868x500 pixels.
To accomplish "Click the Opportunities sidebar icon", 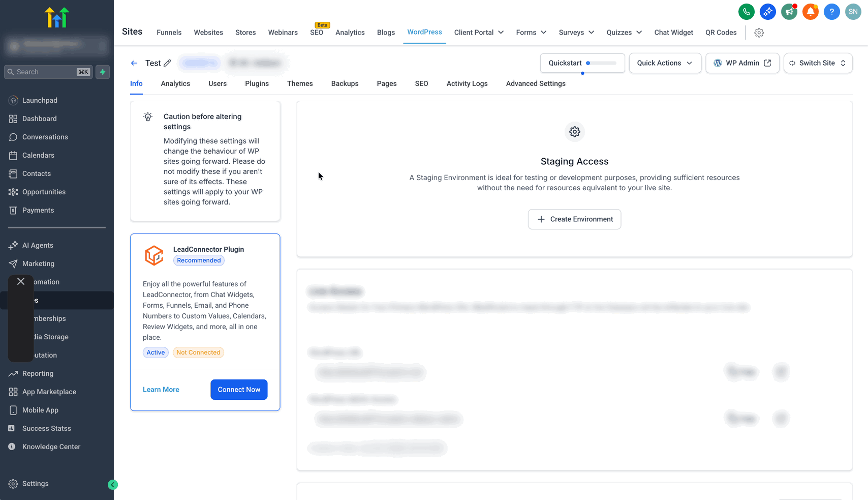I will pos(13,192).
